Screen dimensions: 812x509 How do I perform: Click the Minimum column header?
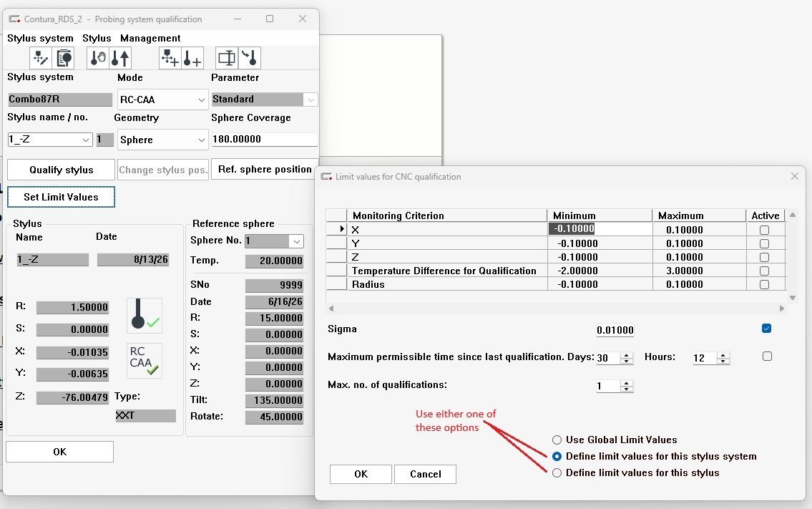(599, 215)
